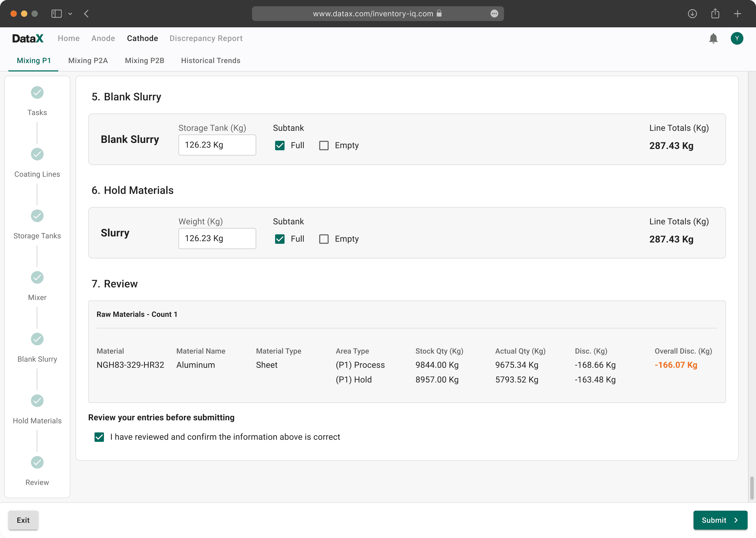
Task: Click the browser downloads icon
Action: (x=692, y=14)
